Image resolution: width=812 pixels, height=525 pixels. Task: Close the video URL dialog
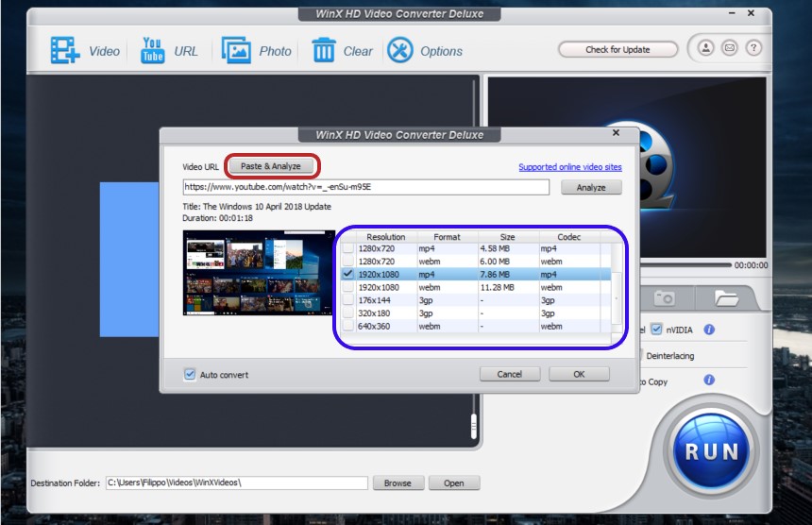(x=616, y=132)
